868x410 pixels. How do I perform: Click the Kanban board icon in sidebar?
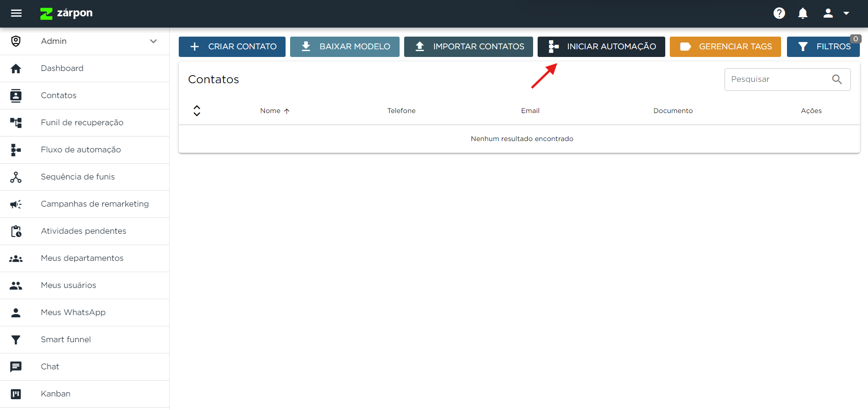(16, 394)
